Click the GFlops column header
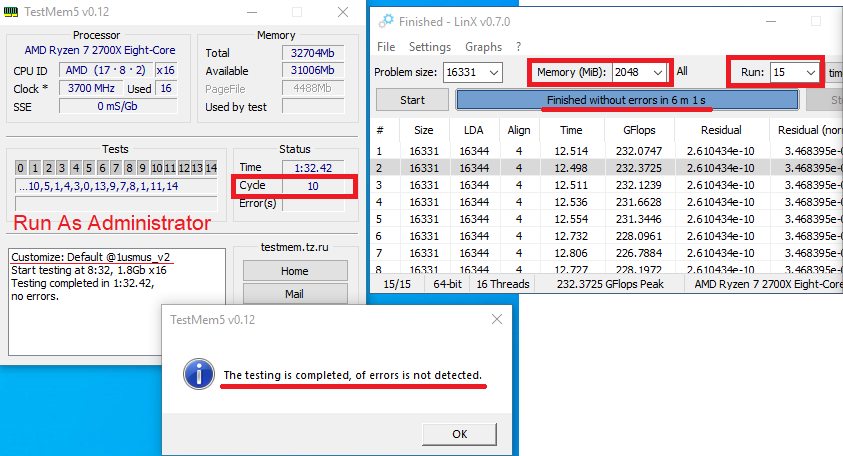 (x=639, y=130)
